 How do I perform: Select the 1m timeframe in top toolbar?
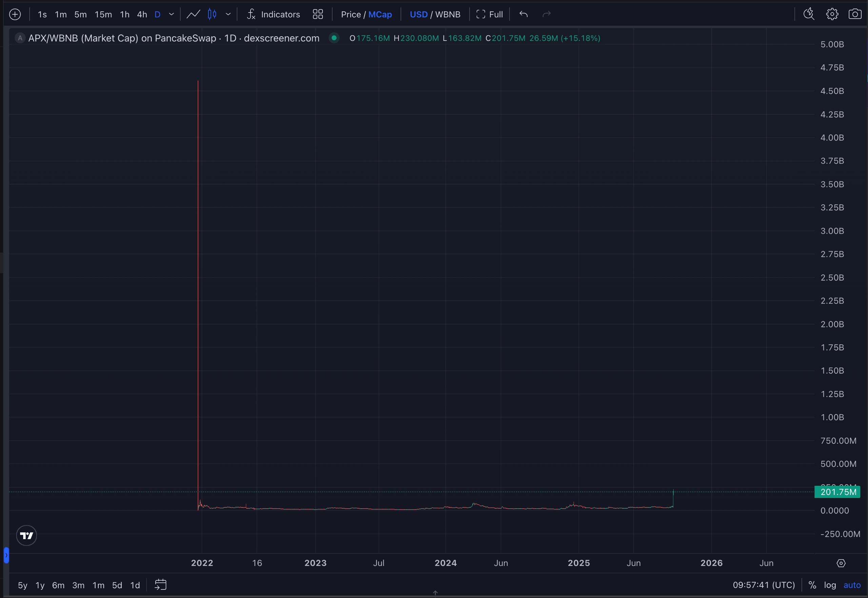tap(61, 15)
